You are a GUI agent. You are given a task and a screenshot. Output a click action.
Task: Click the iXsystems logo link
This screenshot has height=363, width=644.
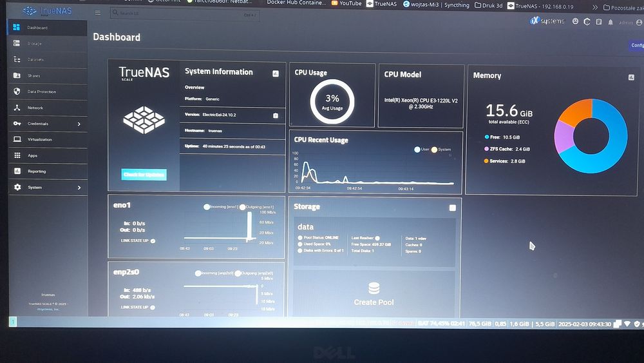[547, 21]
